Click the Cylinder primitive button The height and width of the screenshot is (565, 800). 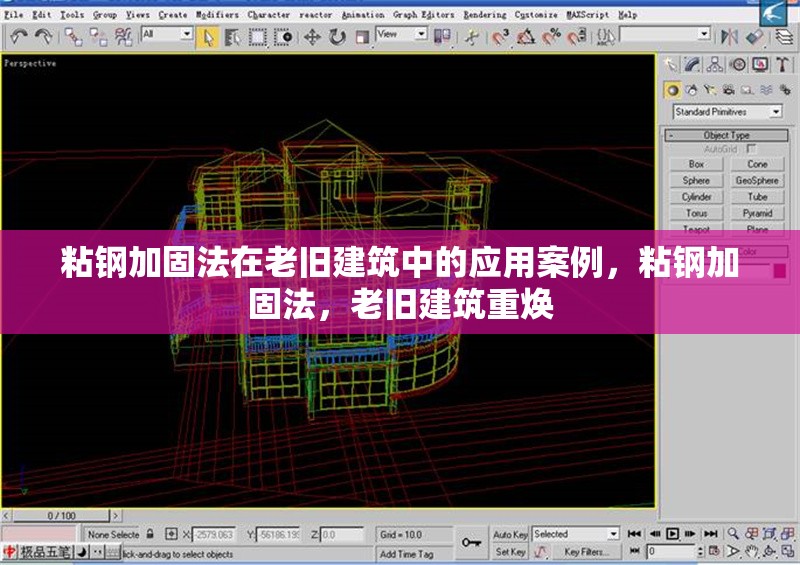click(x=696, y=197)
